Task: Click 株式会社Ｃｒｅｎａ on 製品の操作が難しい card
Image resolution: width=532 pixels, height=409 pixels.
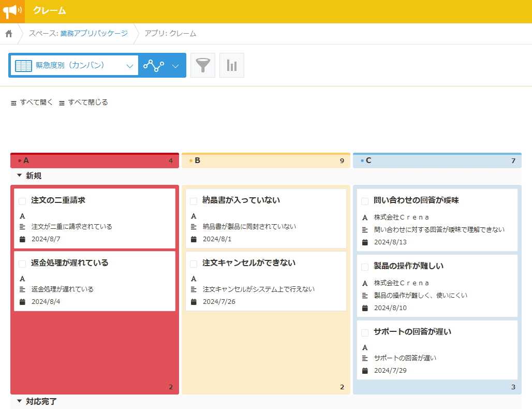Action: [402, 283]
